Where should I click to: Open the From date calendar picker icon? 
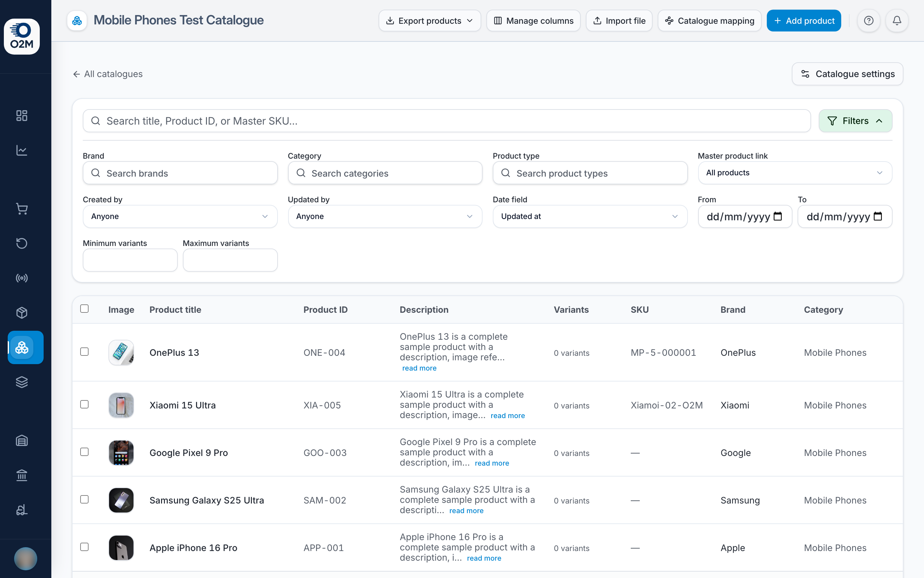(x=778, y=216)
